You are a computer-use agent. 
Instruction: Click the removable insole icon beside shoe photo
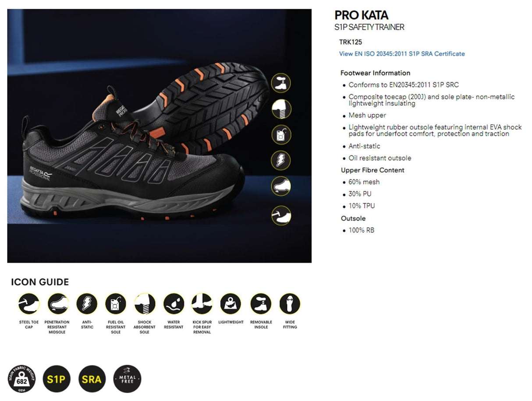click(281, 83)
